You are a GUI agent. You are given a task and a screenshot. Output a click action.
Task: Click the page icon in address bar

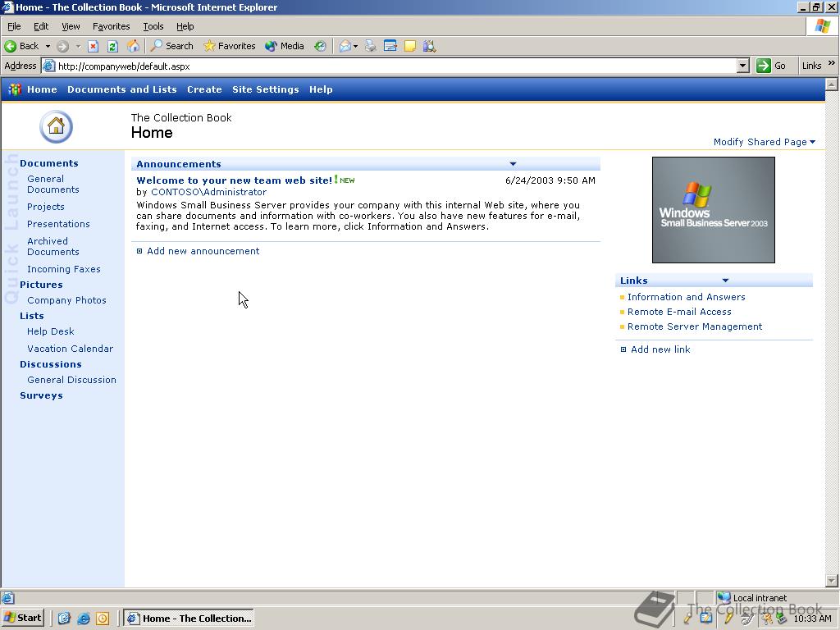point(48,66)
